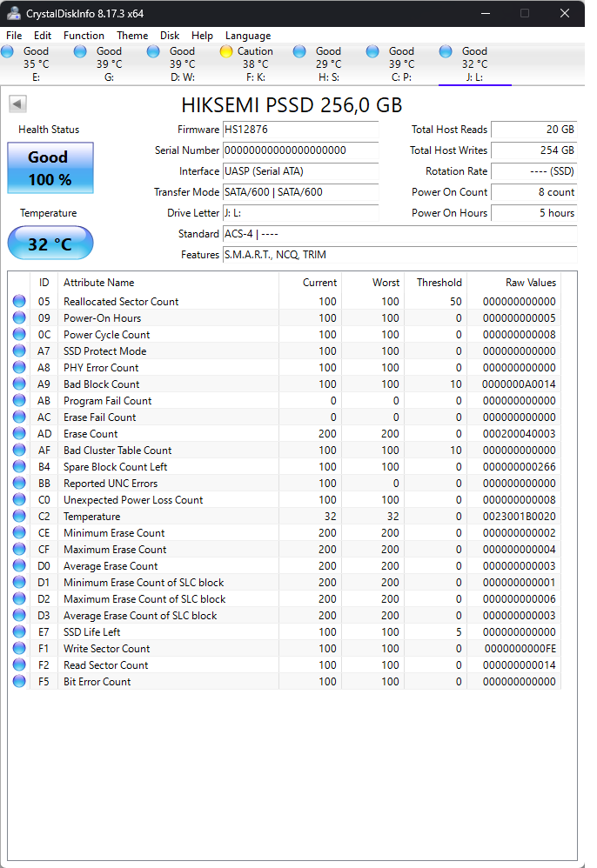The width and height of the screenshot is (597, 868).
Task: Click the 32 °C temperature button
Action: 50,243
